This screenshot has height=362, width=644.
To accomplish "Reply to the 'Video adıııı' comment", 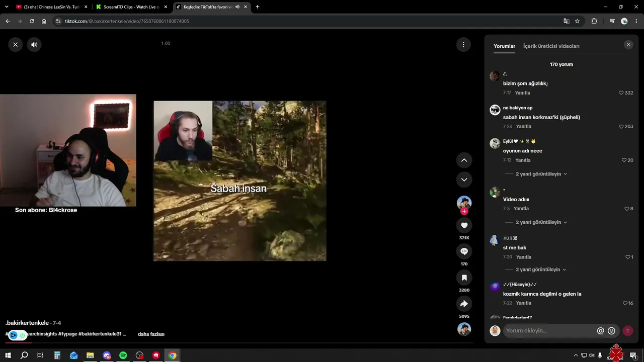I will tap(521, 209).
